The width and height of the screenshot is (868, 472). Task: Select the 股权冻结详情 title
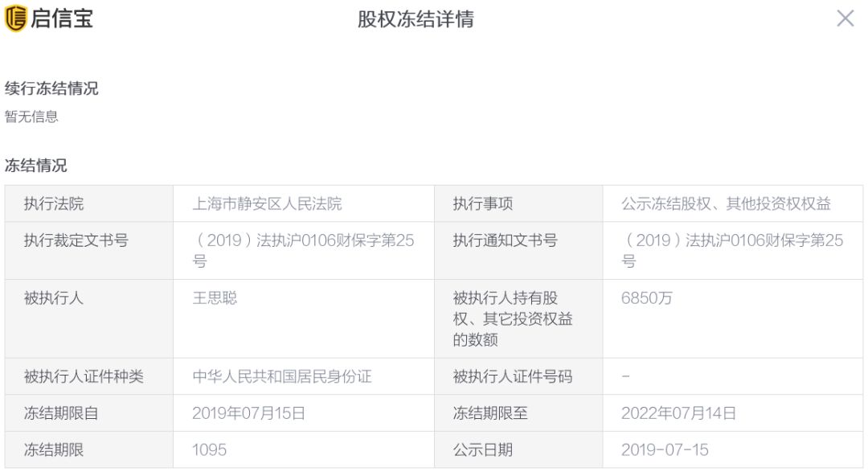(x=416, y=18)
